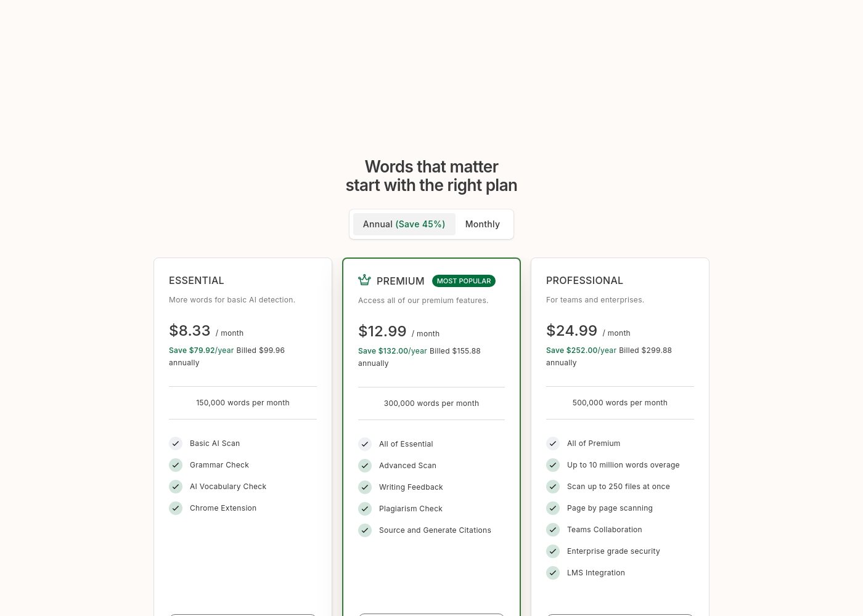Select the PROFESSIONAL plan title
863x616 pixels.
584,280
